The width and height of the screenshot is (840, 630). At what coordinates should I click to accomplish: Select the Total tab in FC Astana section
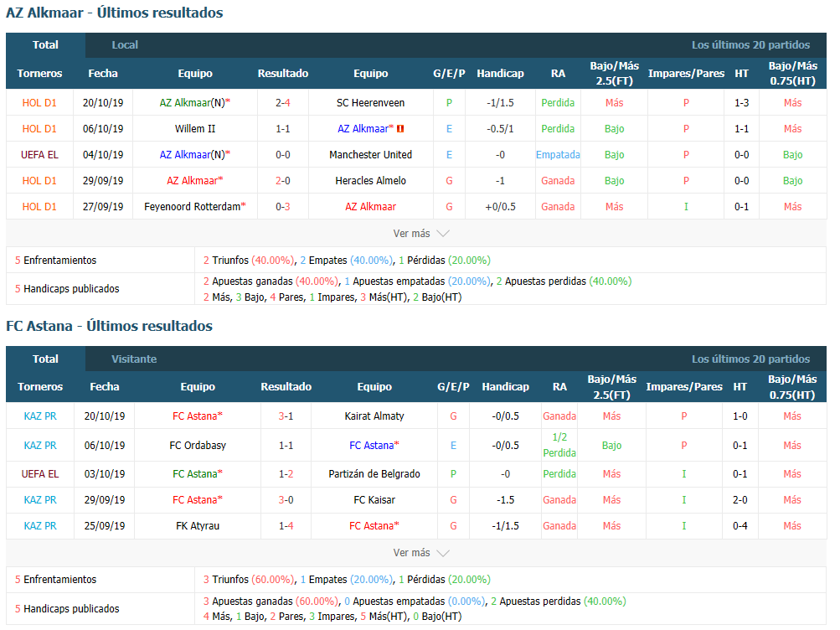(x=45, y=359)
